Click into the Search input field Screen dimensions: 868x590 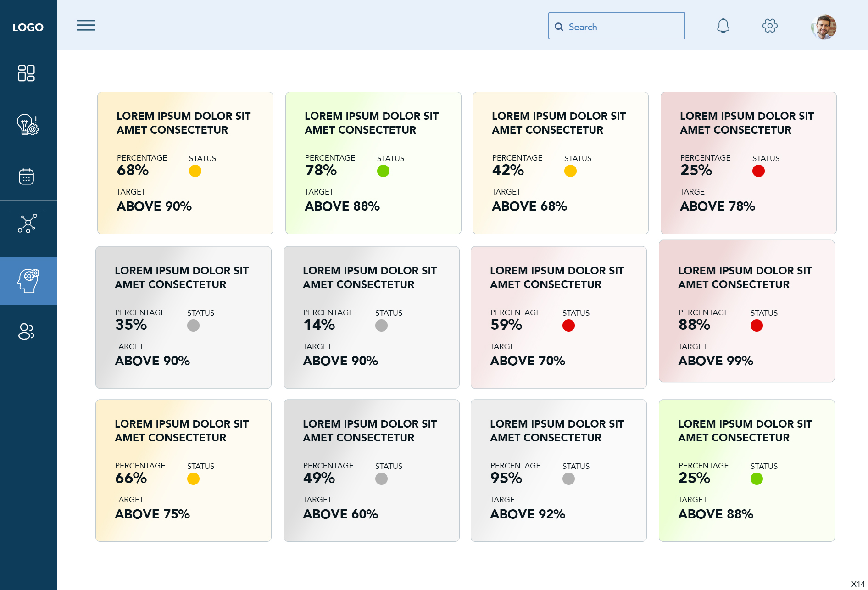[x=624, y=27]
